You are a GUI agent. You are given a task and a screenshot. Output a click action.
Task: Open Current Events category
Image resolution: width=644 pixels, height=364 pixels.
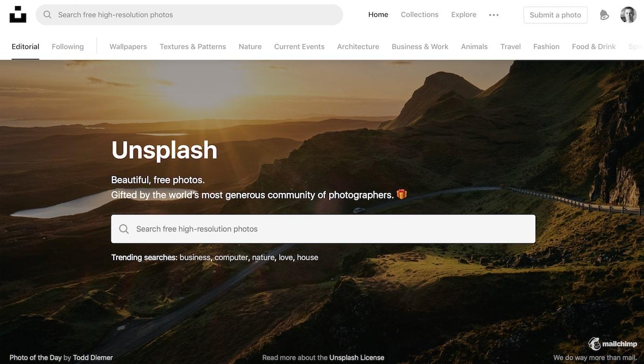(299, 47)
